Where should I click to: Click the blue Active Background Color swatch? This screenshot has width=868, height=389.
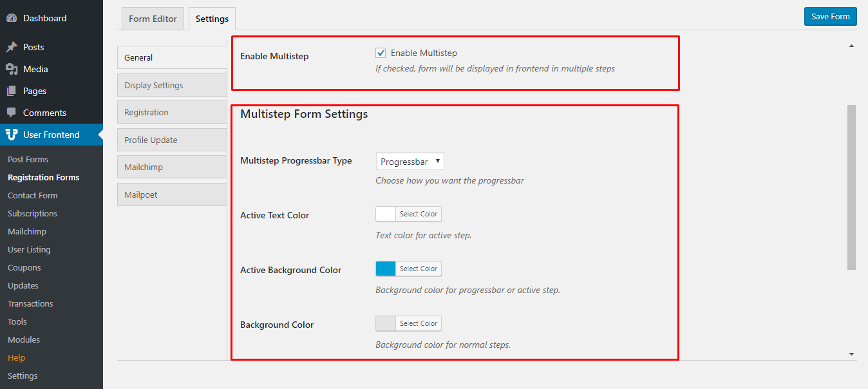tap(386, 269)
